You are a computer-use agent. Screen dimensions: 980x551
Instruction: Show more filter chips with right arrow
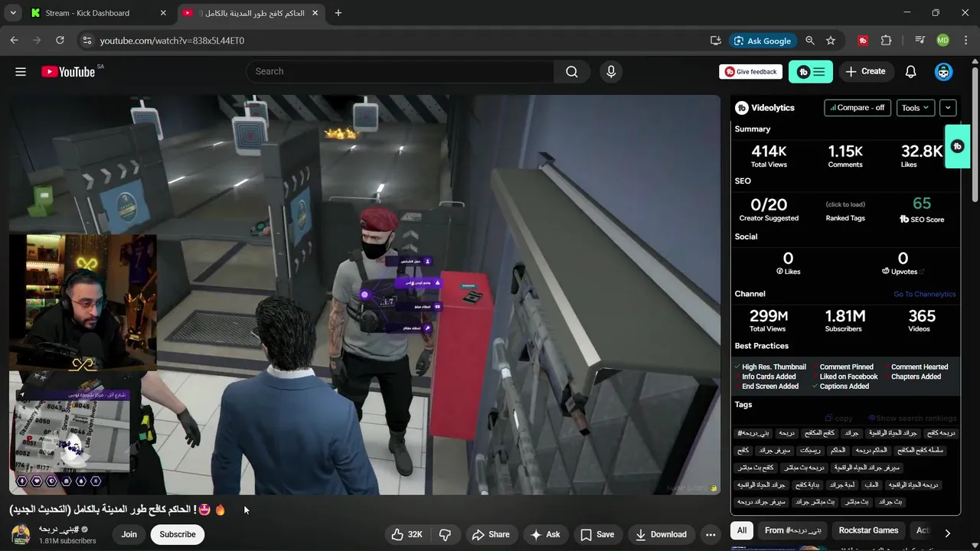click(x=947, y=533)
